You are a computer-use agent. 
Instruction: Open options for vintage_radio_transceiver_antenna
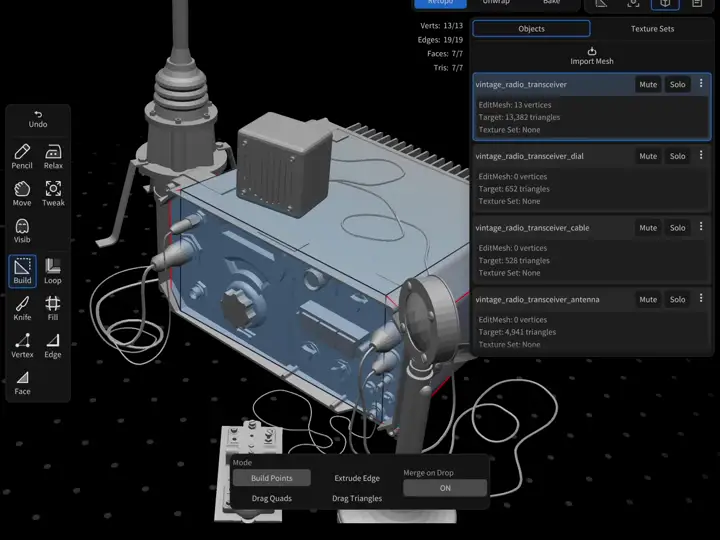point(701,298)
